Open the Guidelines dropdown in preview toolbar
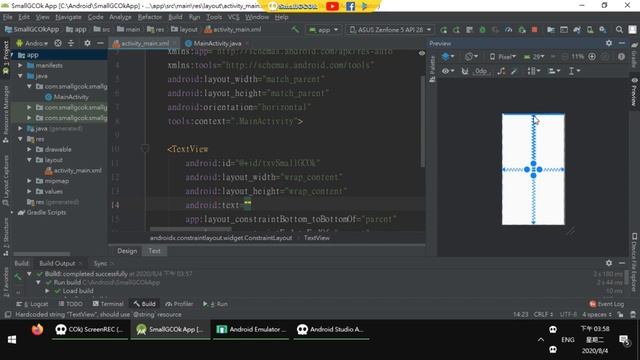The image size is (640, 360). 574,71
